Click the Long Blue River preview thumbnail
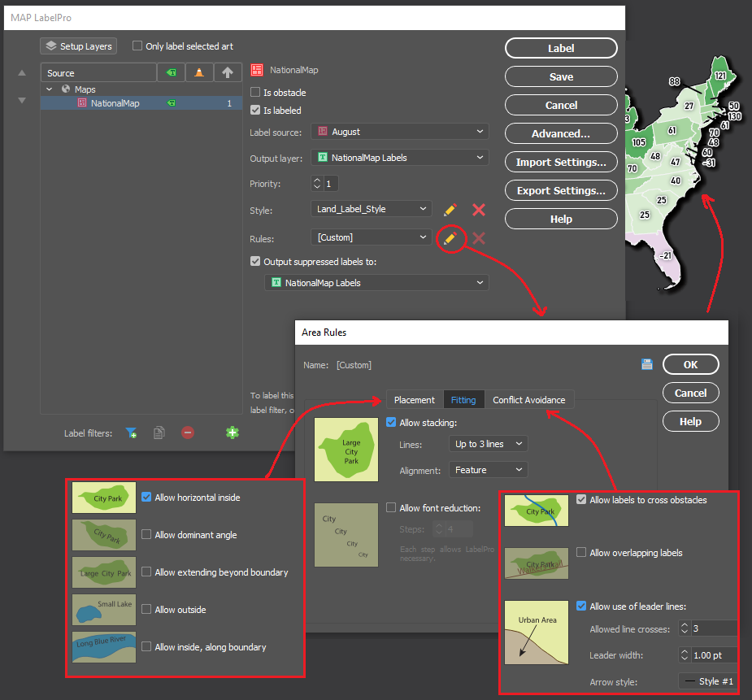The width and height of the screenshot is (752, 700). tap(104, 647)
